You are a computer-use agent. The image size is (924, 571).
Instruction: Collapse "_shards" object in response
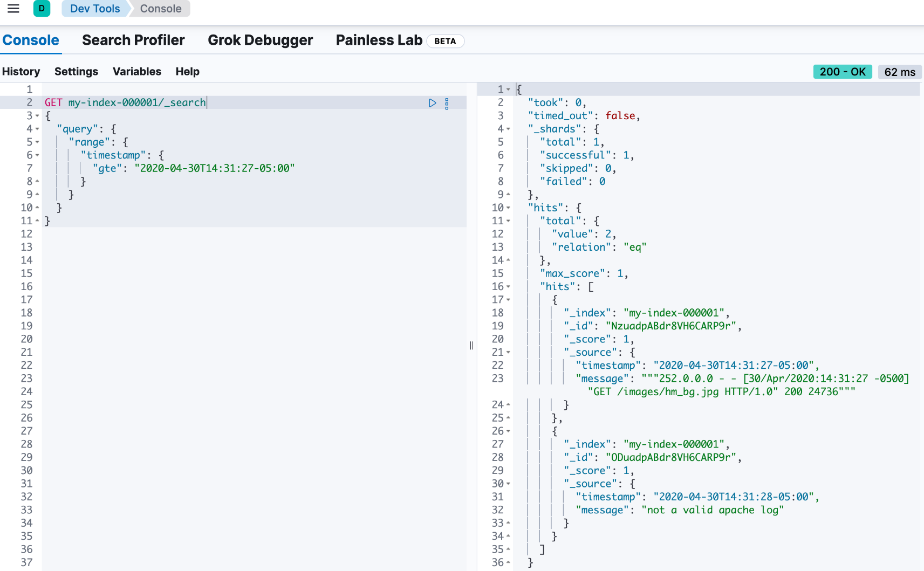(x=508, y=129)
